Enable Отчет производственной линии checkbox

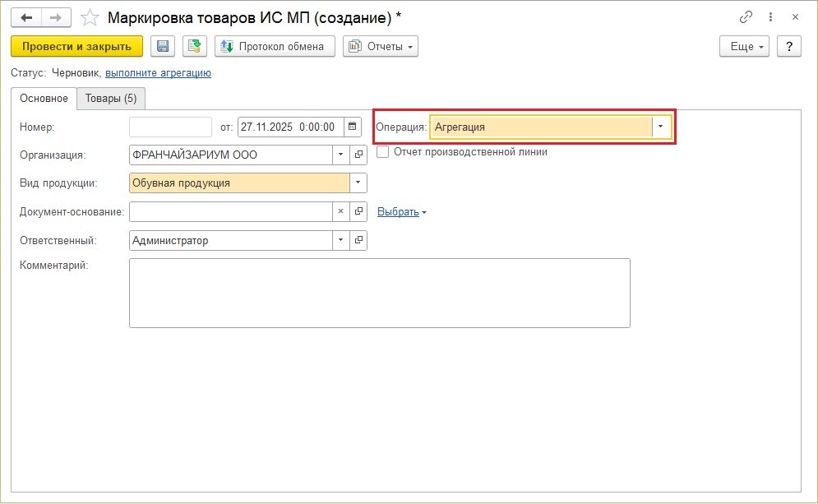coord(382,151)
